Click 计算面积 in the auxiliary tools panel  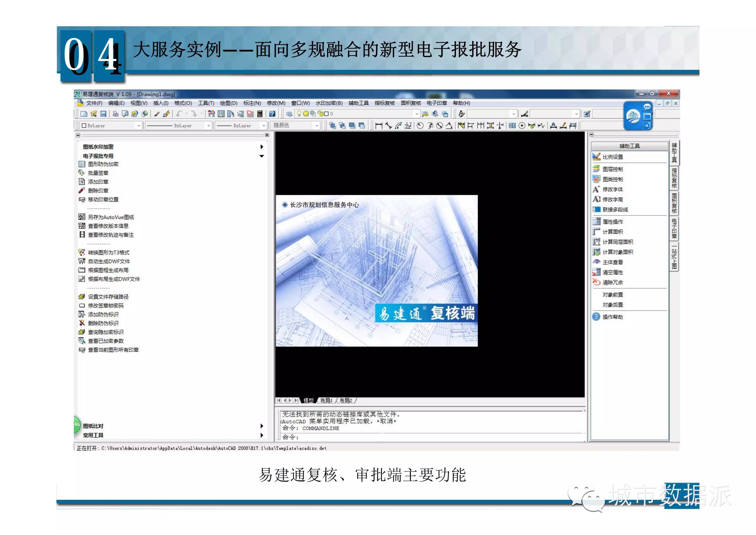click(x=613, y=232)
